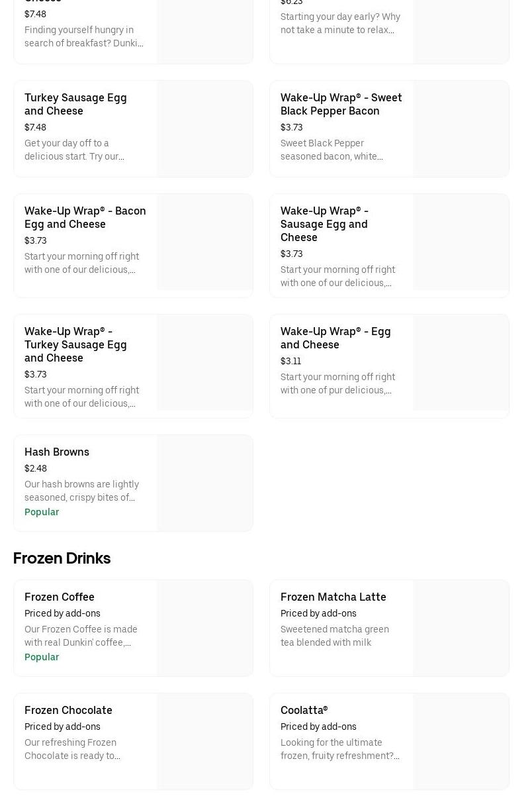Choose the Coolatta drink title
532x804 pixels.
304,710
